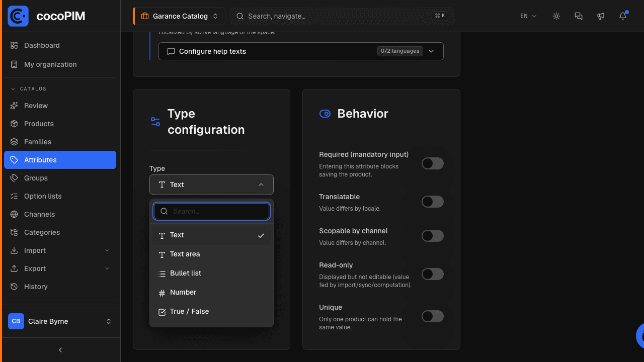Click the Review sparkle icon
The width and height of the screenshot is (644, 362).
pyautogui.click(x=14, y=106)
